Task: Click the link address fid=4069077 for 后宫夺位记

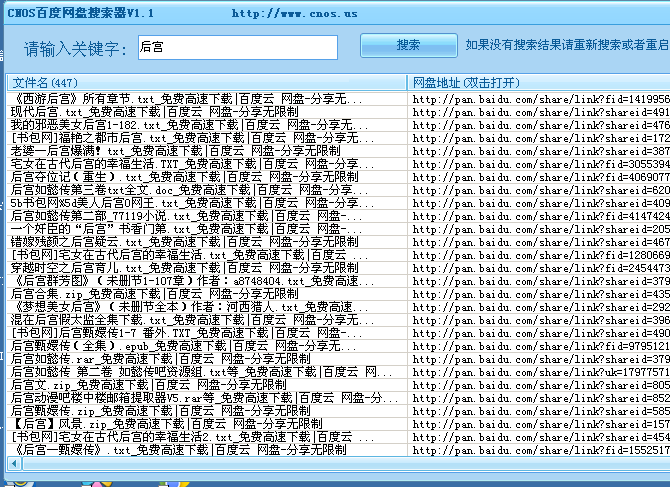Action: (541, 177)
